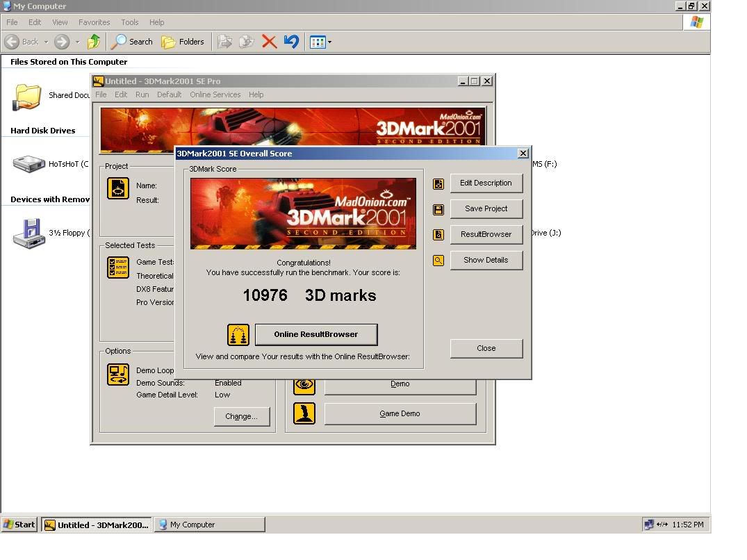Click the 'Game Detail Level:' label text
The image size is (747, 560).
[x=167, y=395]
